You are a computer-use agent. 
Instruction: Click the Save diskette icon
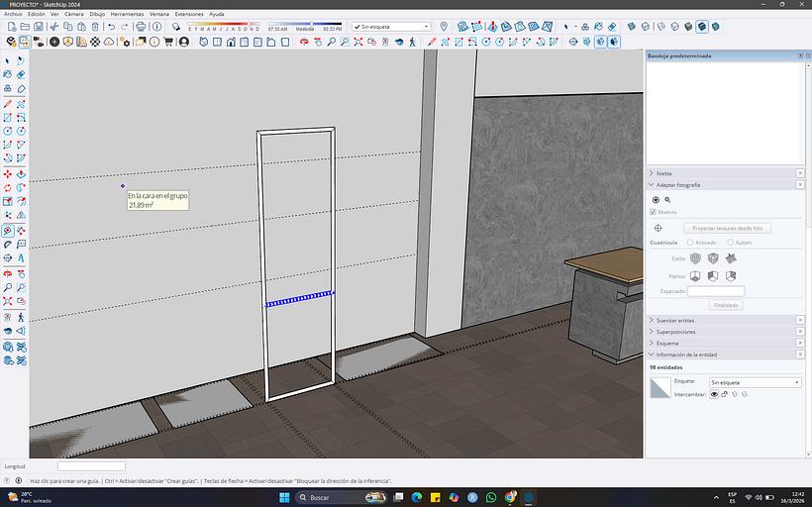(39, 27)
